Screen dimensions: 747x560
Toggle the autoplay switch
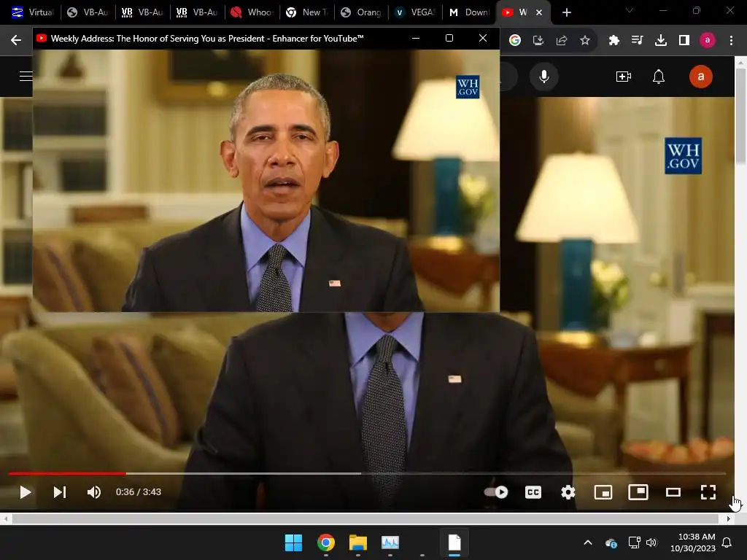(496, 492)
